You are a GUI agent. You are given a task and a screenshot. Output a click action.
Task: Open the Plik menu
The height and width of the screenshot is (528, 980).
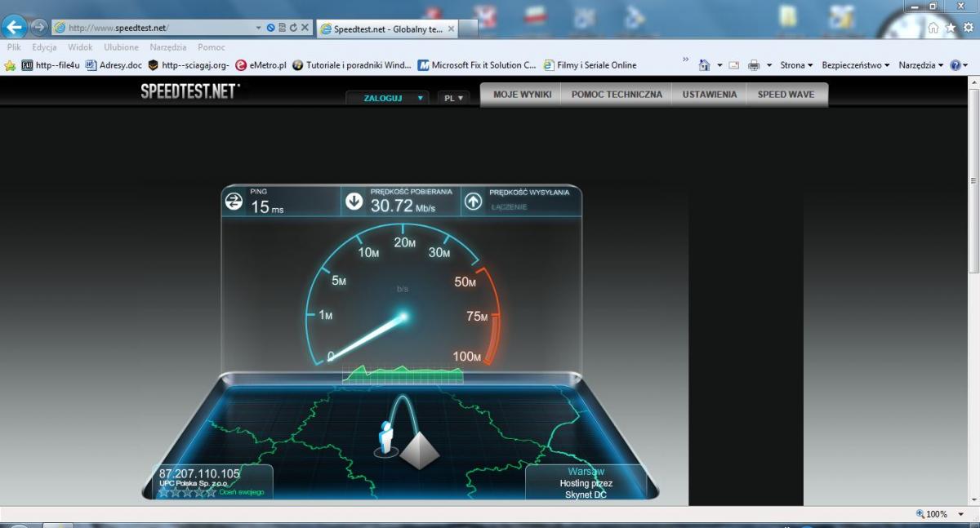coord(14,47)
